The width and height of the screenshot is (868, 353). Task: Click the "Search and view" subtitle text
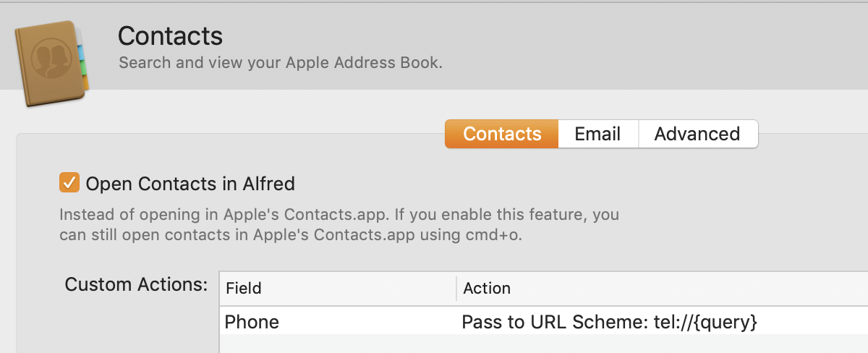click(280, 62)
